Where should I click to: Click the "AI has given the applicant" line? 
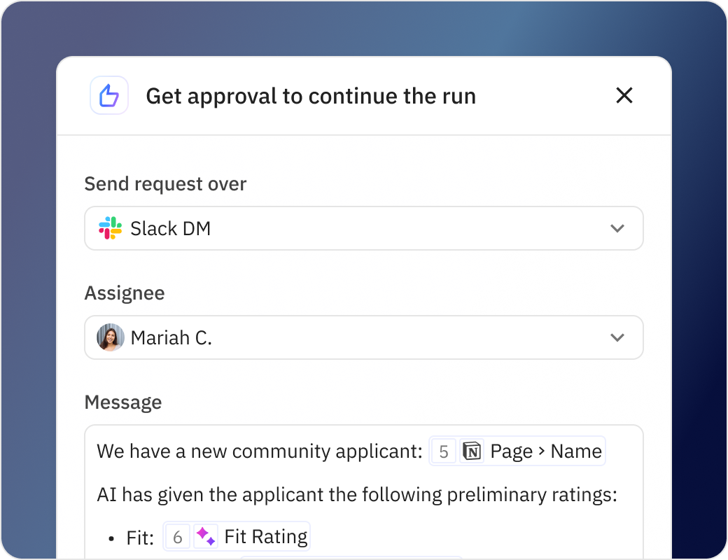click(x=357, y=494)
